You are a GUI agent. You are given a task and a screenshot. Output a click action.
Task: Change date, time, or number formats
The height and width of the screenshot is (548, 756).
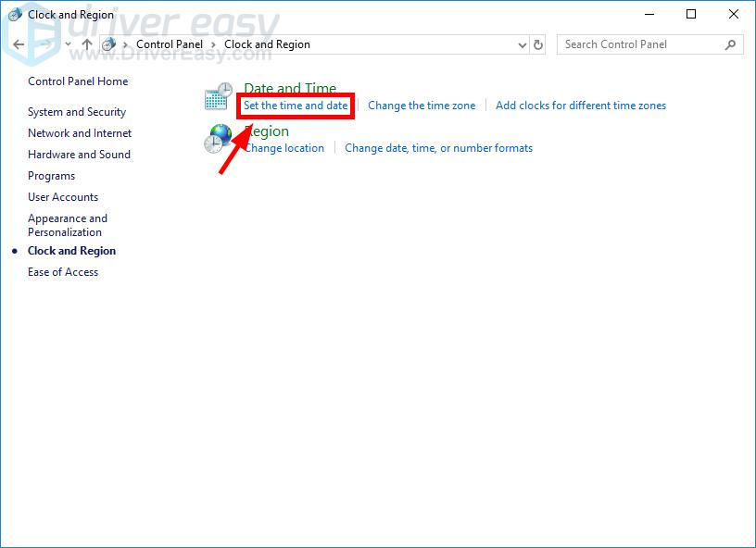(438, 148)
